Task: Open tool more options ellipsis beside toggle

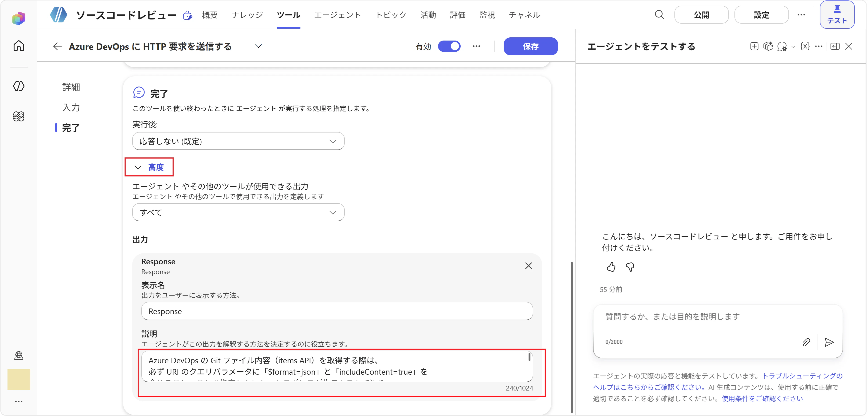Action: point(476,46)
